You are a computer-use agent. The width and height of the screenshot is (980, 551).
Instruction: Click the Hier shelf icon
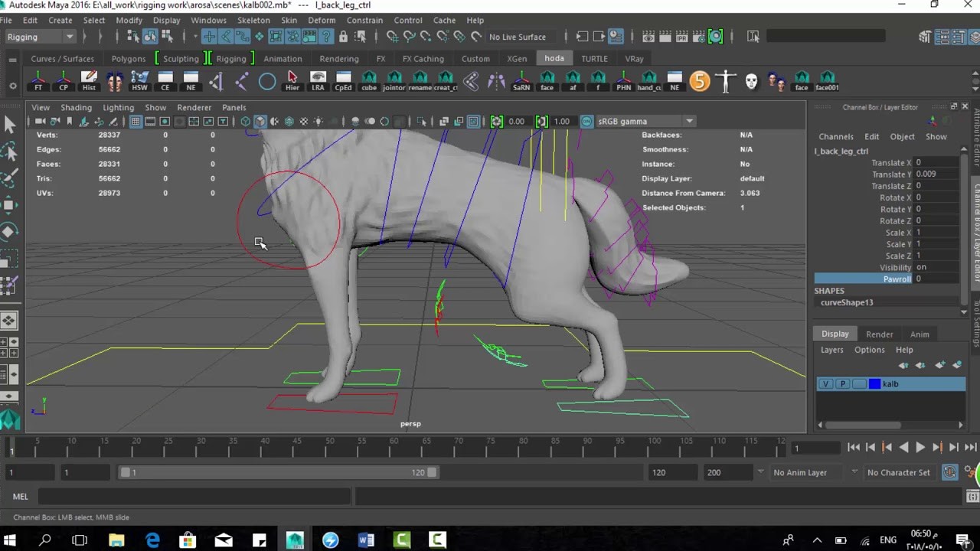[292, 80]
